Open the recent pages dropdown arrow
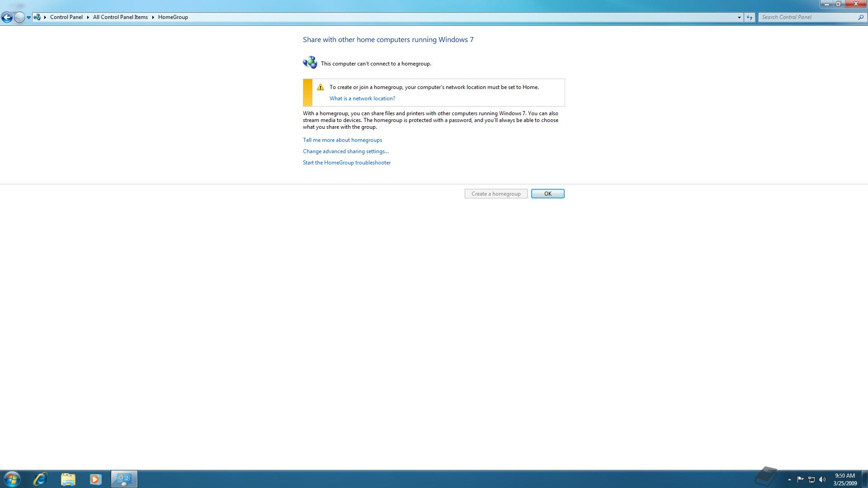This screenshot has height=488, width=868. (28, 18)
